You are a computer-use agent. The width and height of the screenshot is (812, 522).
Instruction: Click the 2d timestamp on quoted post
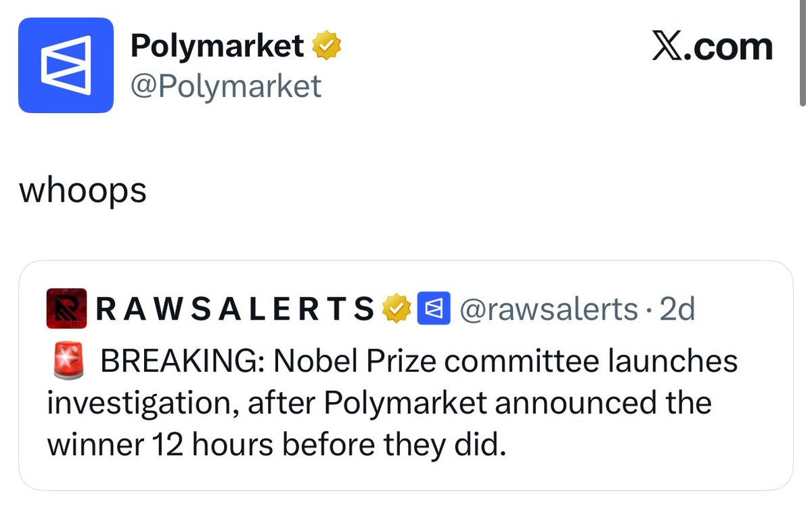[677, 309]
